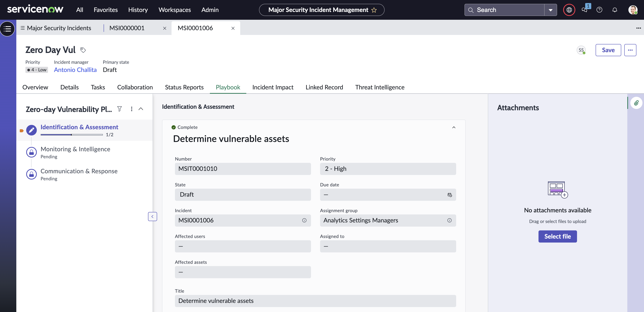
Task: Click the Identification & Assessment pencil stage icon
Action: 31,130
